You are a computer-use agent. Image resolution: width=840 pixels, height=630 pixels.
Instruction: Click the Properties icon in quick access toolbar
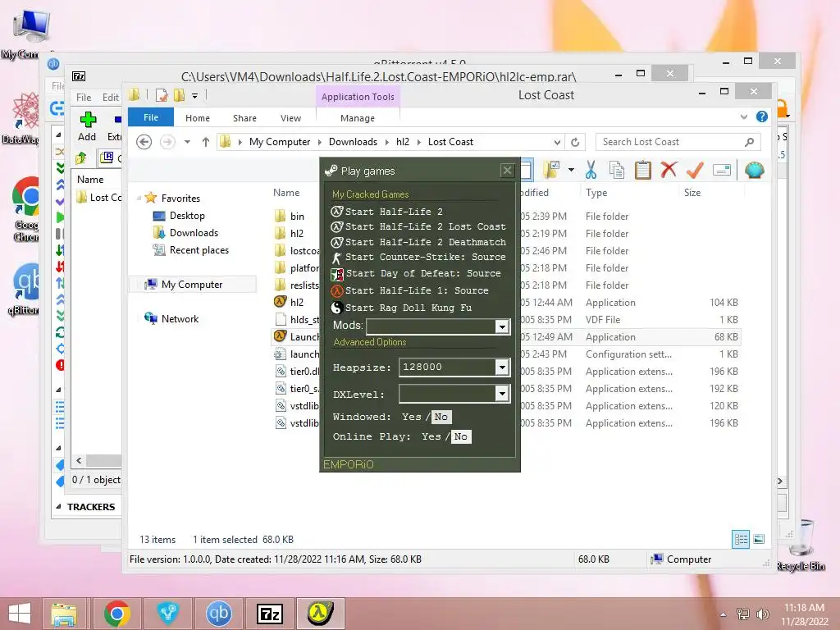pos(162,96)
